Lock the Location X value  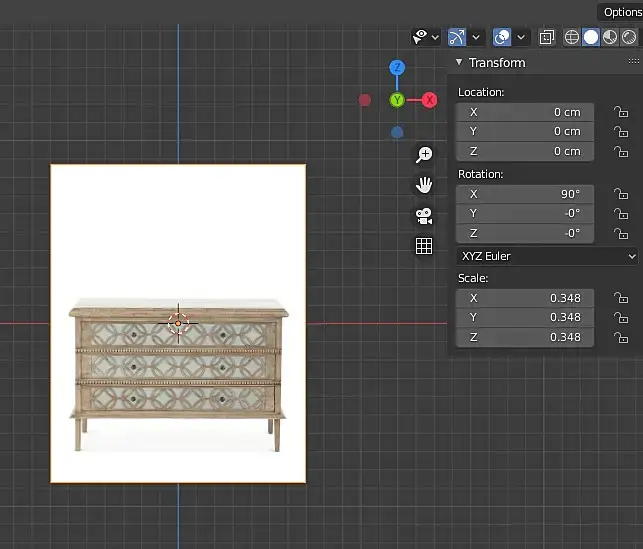[x=621, y=112]
